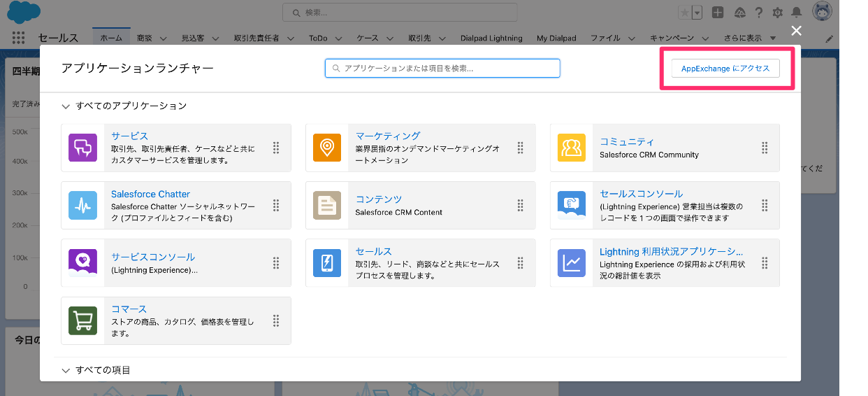Image resolution: width=868 pixels, height=396 pixels.
Task: Open the マーケティング app link
Action: click(x=388, y=136)
